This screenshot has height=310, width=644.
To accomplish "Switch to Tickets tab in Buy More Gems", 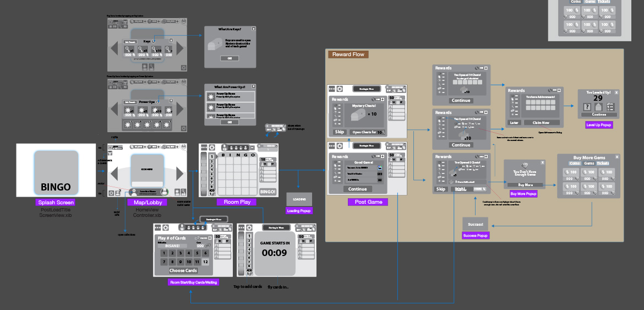I will coord(603,163).
